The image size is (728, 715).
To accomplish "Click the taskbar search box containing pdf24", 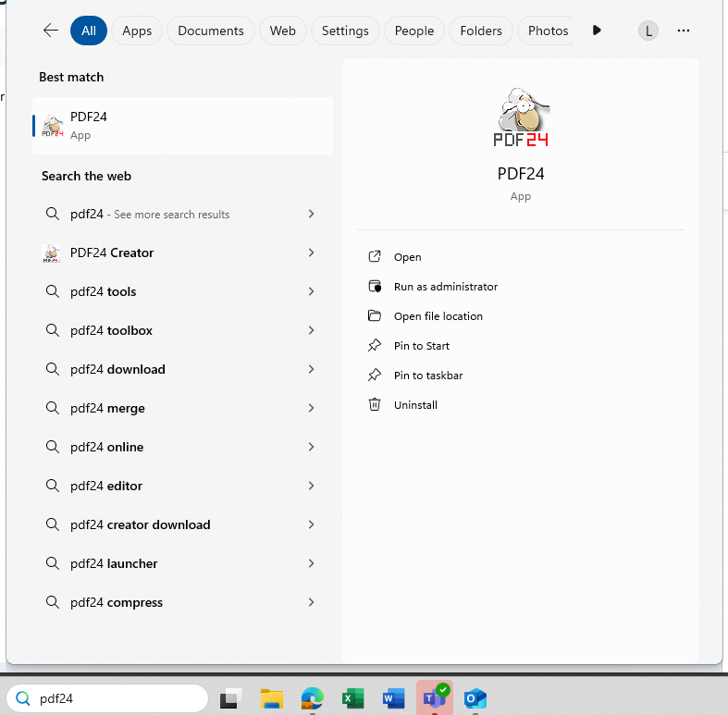I will click(107, 698).
